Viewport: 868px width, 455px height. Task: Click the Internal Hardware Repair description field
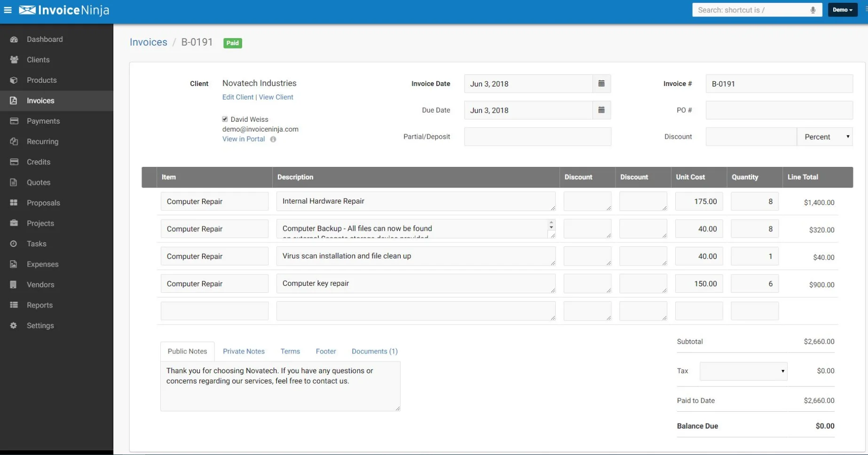click(x=416, y=201)
